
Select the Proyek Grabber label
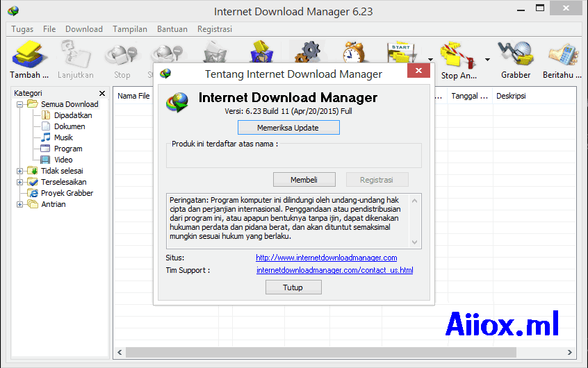tap(67, 193)
